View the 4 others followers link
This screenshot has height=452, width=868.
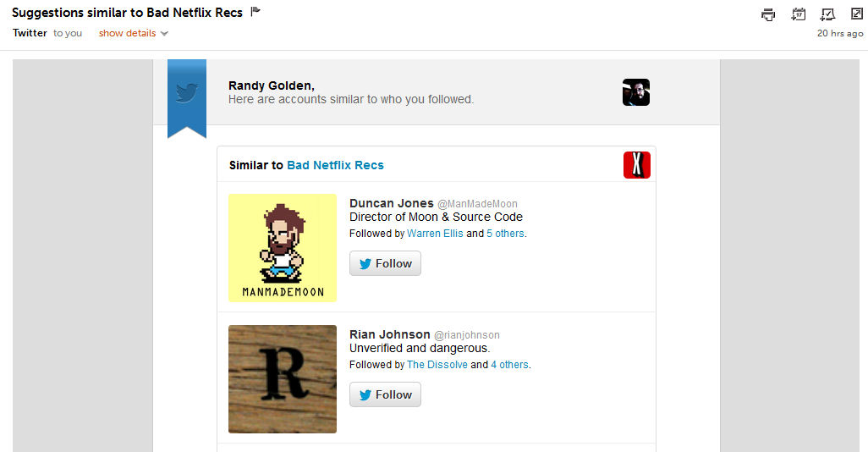509,365
